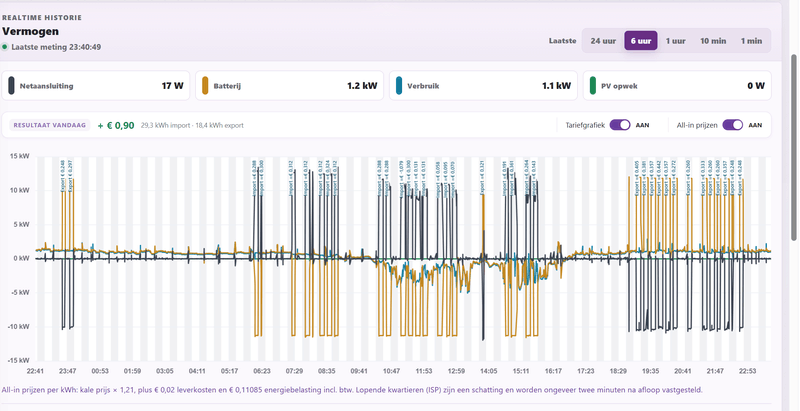Click the 29,3 kWh import - 18,4 kWh export text
Image resolution: width=800 pixels, height=411 pixels.
[192, 125]
